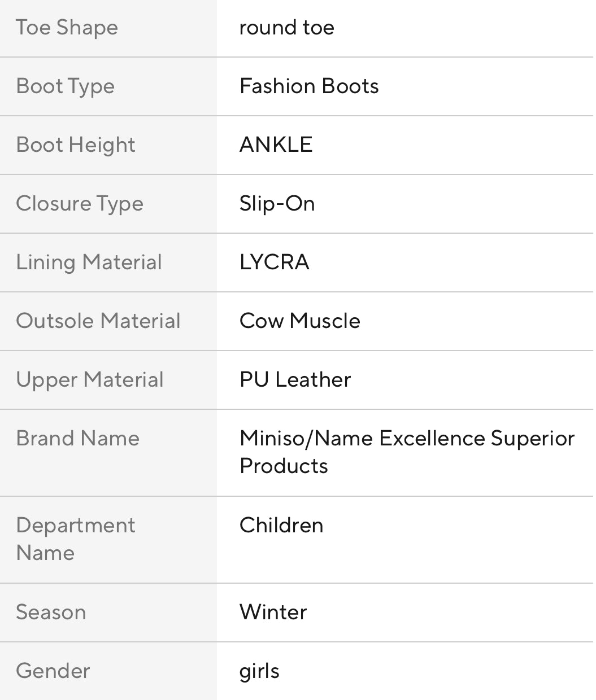Select the ANKLE value text
Image resolution: width=596 pixels, height=700 pixels.
[x=276, y=145]
